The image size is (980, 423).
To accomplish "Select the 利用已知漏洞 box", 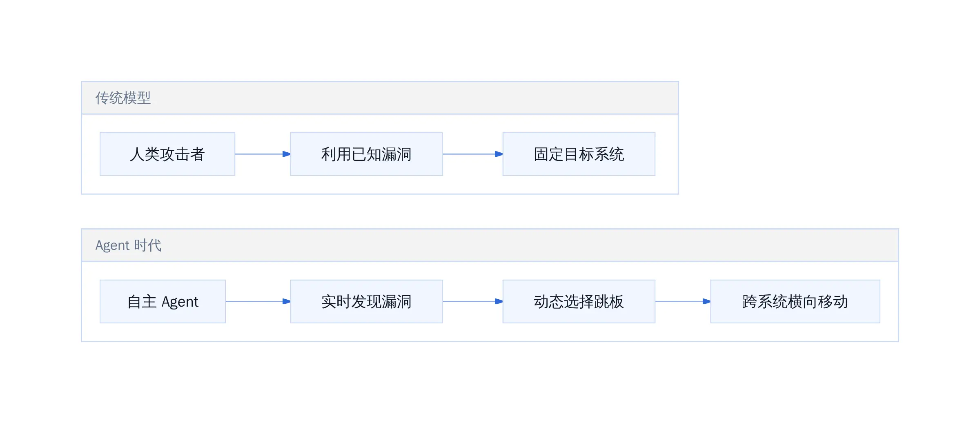I will click(366, 154).
